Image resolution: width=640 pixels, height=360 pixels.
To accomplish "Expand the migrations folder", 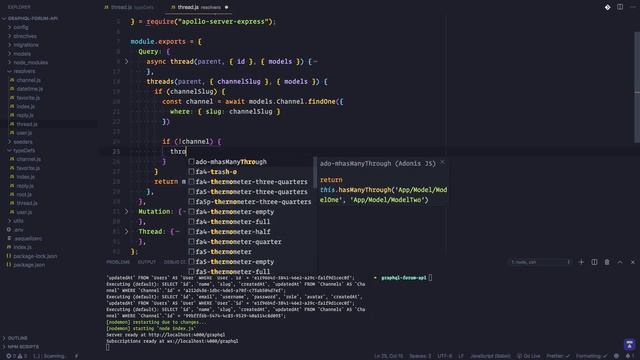I will pos(26,45).
